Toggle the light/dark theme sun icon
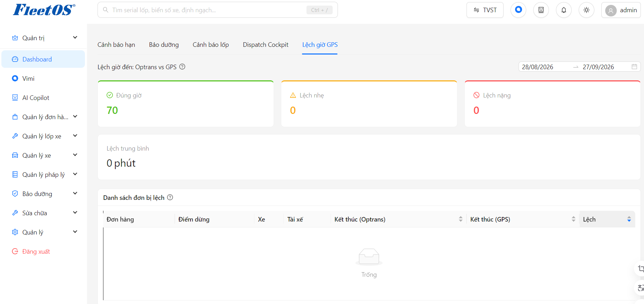 pyautogui.click(x=586, y=10)
